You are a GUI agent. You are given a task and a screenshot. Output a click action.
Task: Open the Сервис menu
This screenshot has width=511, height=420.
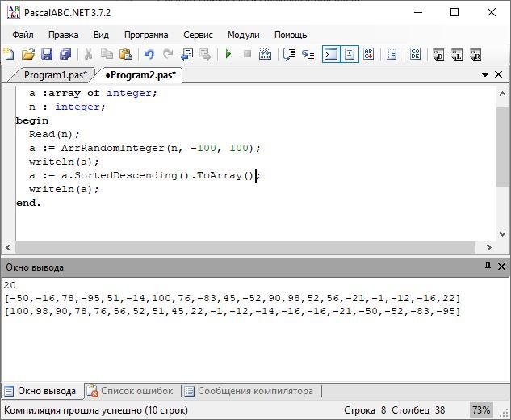[x=198, y=35]
